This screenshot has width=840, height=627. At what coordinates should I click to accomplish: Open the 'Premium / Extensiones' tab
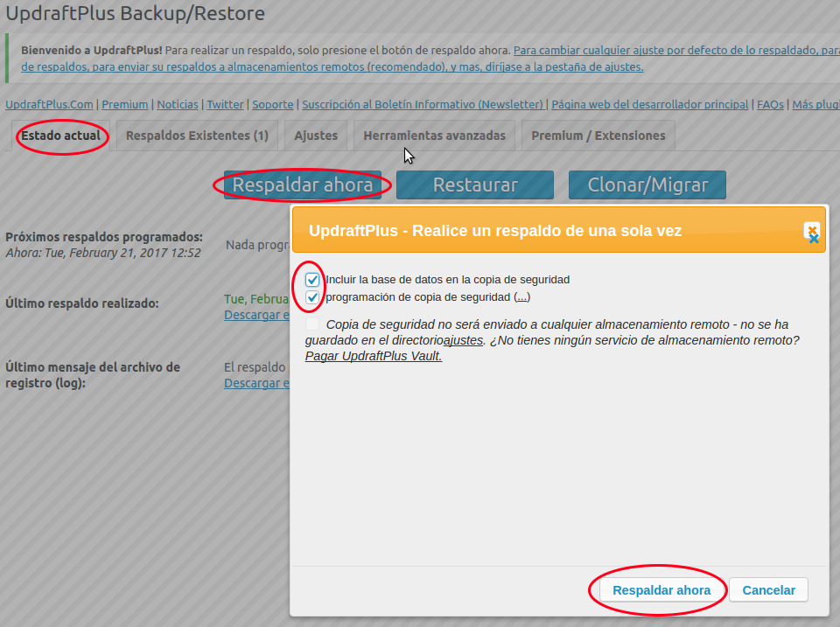pos(598,136)
